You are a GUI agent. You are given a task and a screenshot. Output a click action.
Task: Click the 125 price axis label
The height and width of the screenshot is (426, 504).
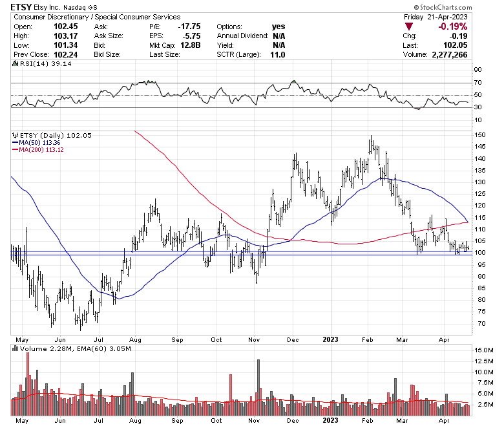tap(480, 193)
